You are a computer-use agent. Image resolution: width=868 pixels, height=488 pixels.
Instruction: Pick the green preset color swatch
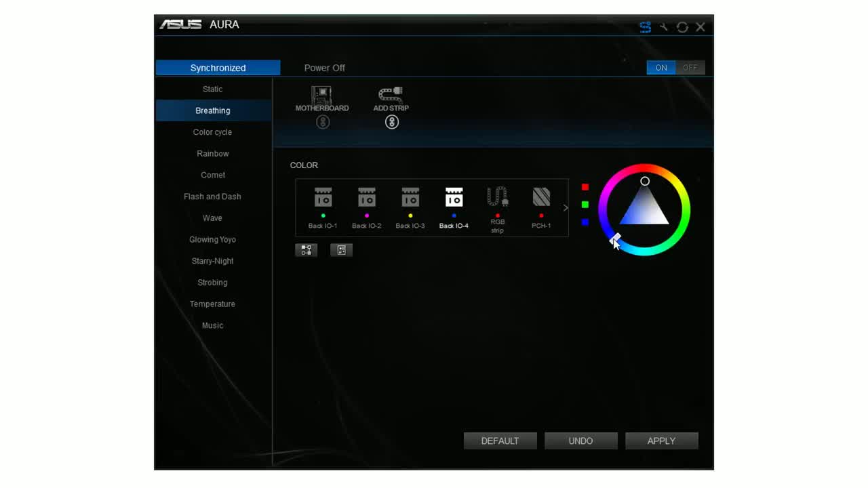585,205
